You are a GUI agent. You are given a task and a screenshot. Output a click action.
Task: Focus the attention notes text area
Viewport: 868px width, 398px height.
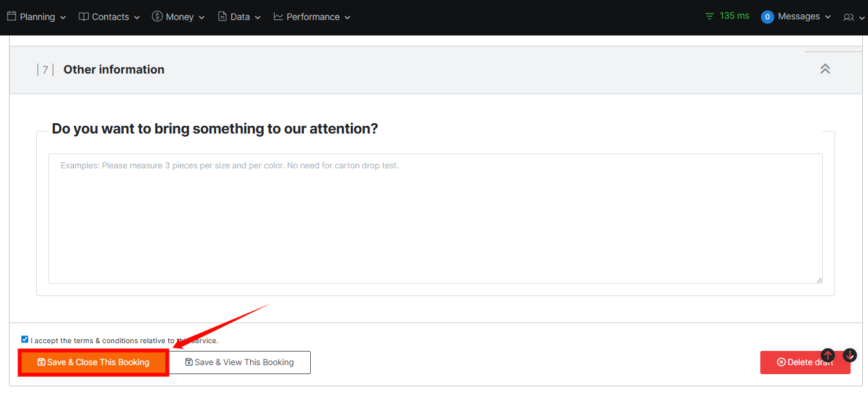435,218
